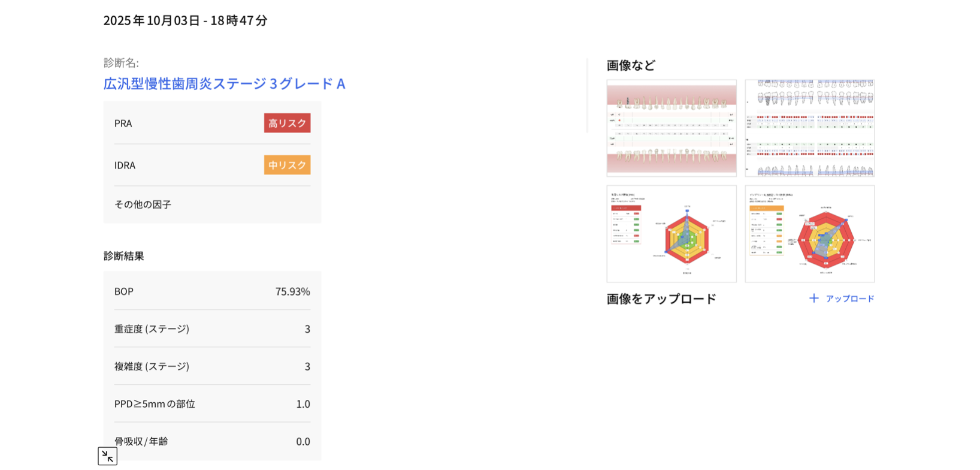Select the PRA row label
Viewport: 980px width, 470px height.
click(123, 123)
